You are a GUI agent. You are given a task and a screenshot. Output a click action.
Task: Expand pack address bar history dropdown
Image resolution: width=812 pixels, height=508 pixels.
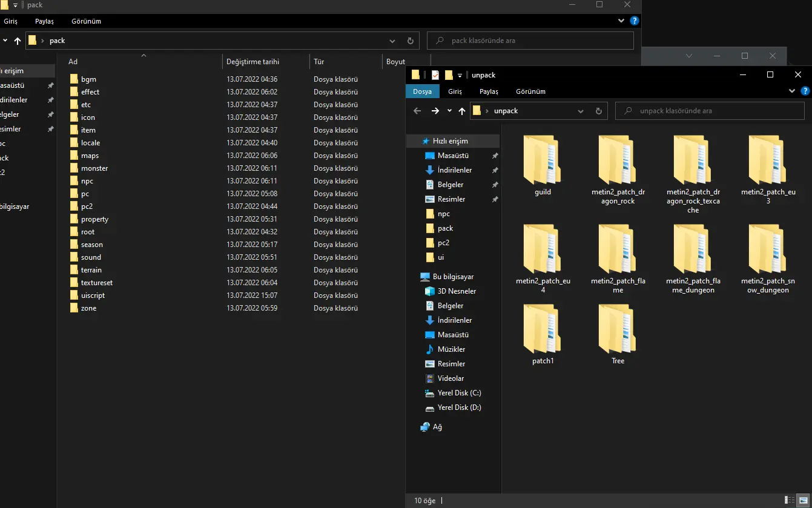(x=392, y=41)
